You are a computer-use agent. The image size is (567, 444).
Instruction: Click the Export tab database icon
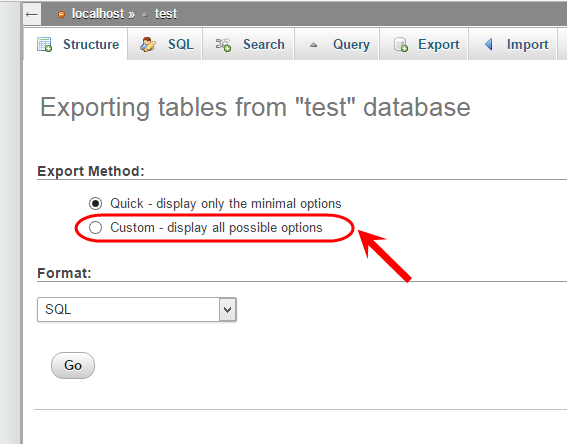pyautogui.click(x=401, y=44)
